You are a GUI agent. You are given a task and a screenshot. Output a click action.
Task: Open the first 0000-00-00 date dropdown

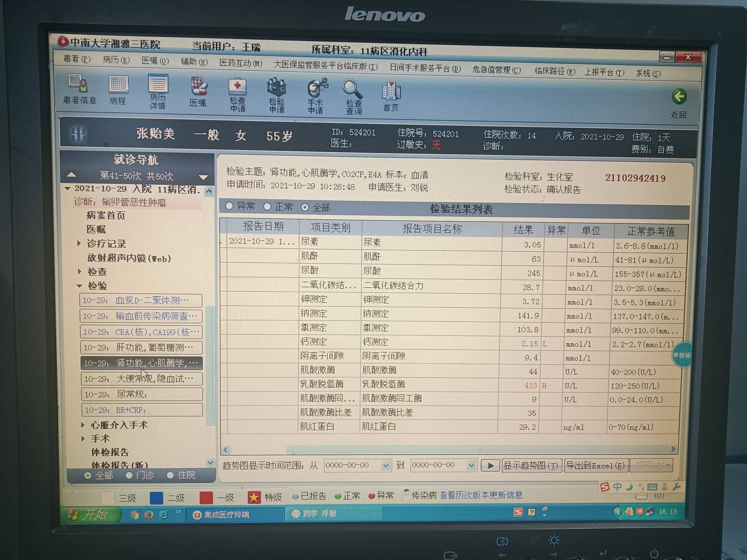386,465
